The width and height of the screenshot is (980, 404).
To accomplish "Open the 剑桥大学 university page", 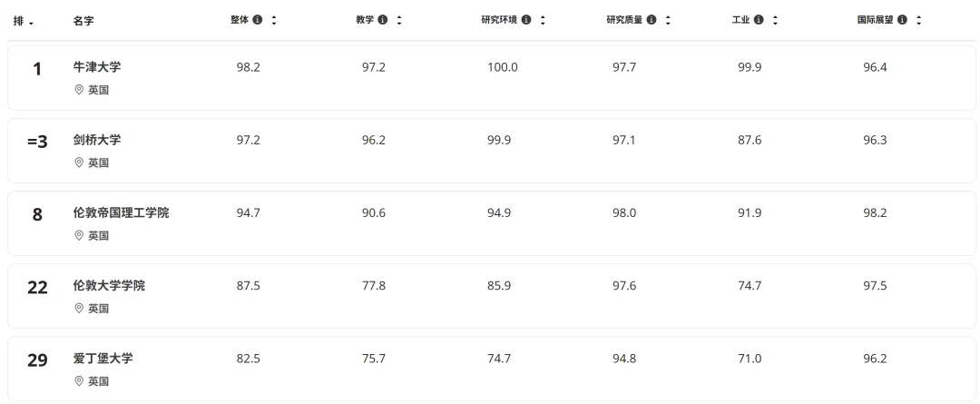I will [x=97, y=140].
